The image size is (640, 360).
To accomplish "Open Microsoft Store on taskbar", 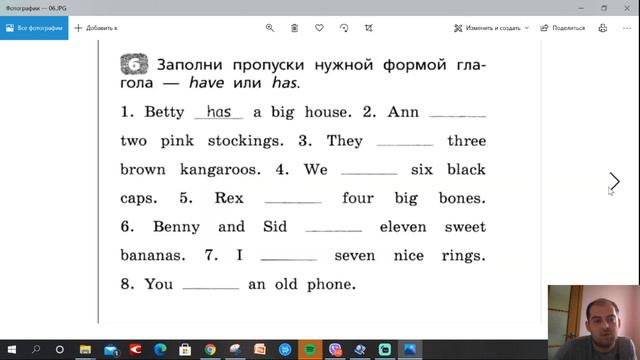I will 185,349.
